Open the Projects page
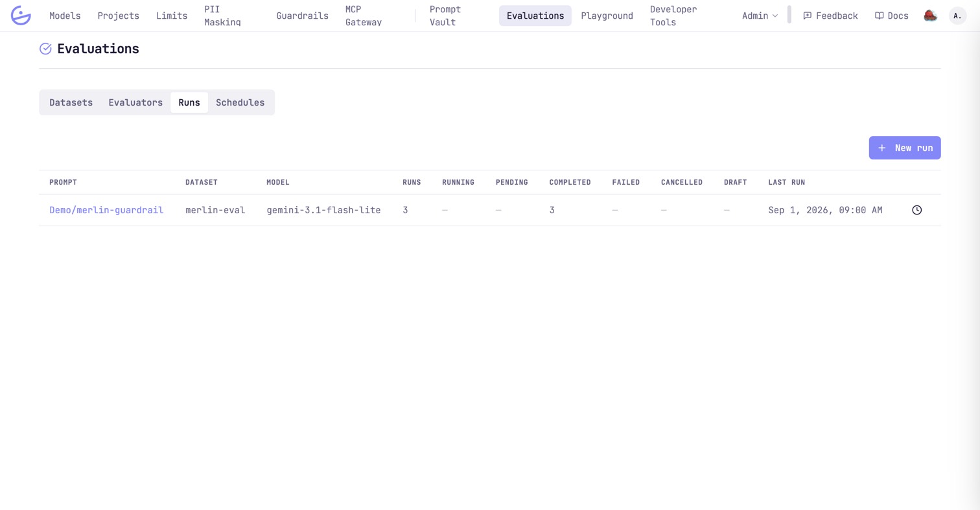This screenshot has height=510, width=980. coord(118,16)
